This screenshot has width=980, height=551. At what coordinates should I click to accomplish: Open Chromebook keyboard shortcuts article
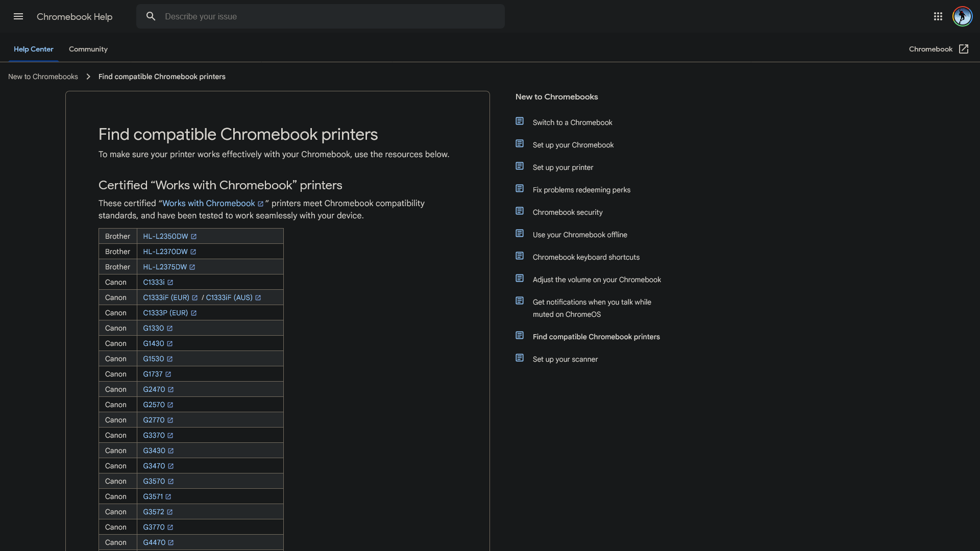[x=585, y=257]
